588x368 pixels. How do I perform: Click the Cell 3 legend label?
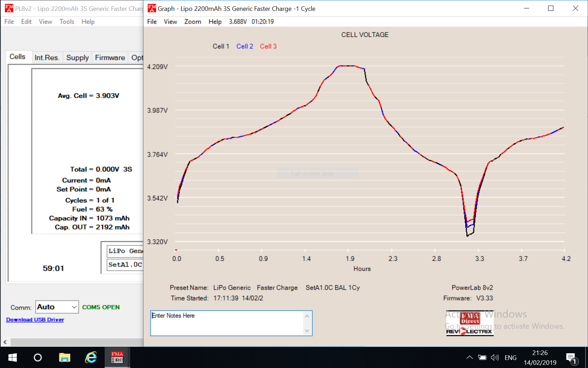tap(268, 46)
